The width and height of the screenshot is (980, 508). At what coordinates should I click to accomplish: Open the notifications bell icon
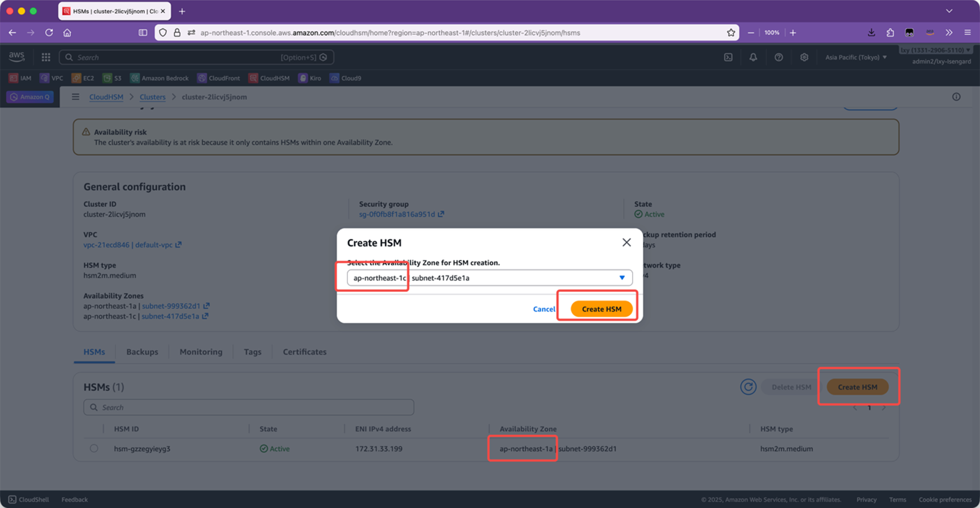753,57
